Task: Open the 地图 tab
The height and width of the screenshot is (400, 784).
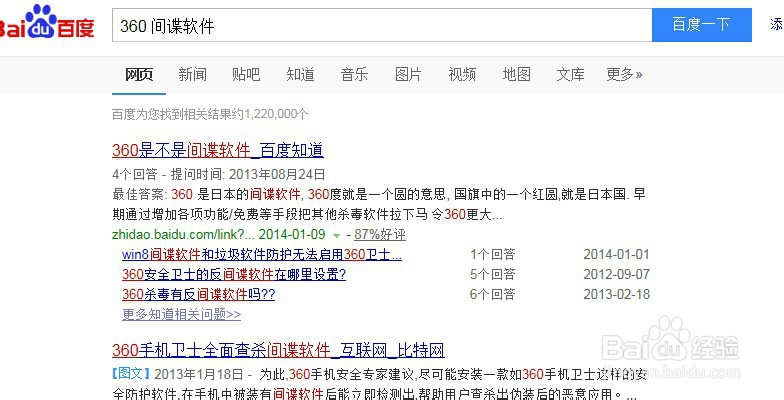Action: coord(516,74)
